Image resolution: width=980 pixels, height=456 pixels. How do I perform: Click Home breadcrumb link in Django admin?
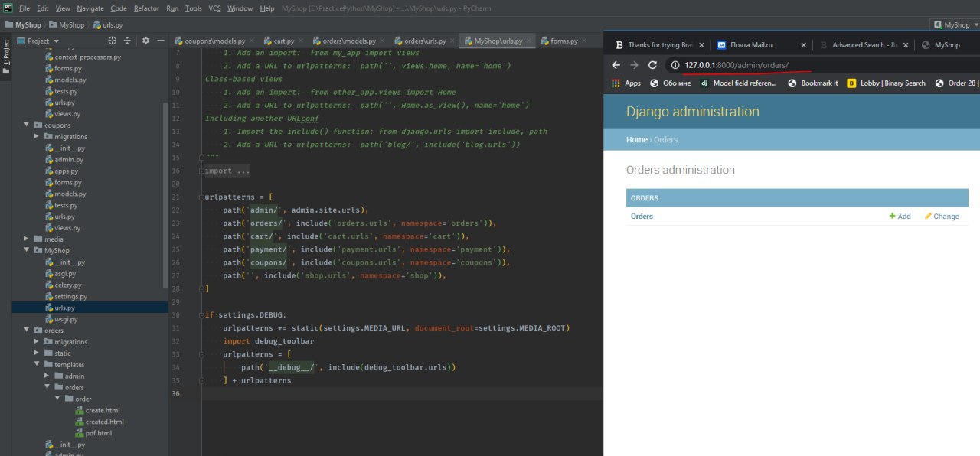636,140
